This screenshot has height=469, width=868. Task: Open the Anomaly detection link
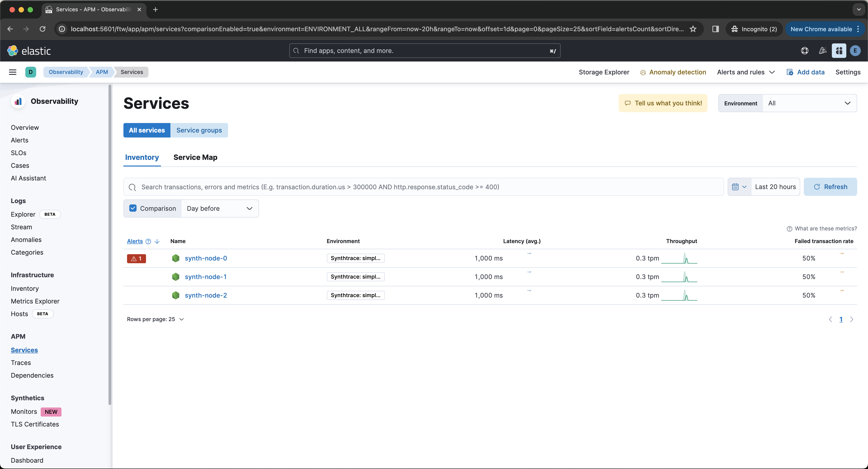(x=673, y=72)
